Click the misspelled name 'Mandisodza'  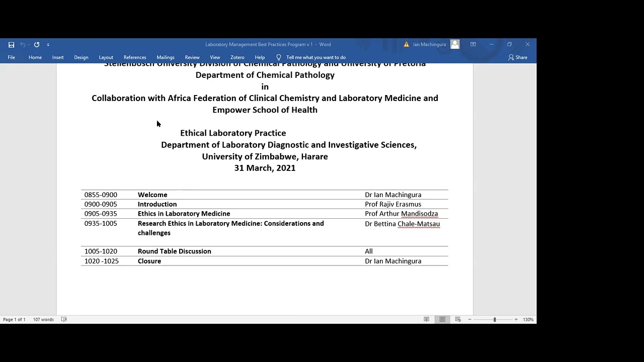419,214
